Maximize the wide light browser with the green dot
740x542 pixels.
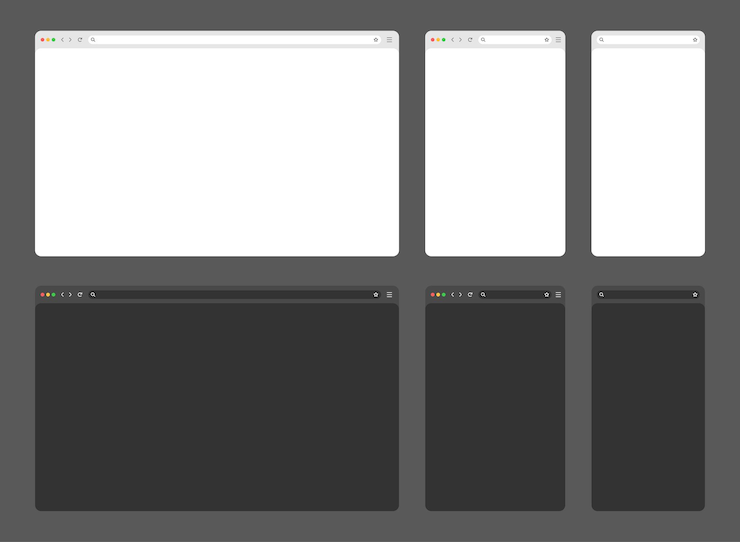click(x=53, y=40)
